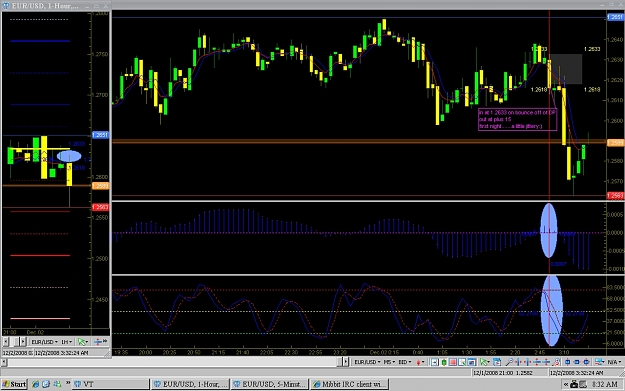
Task: Switch to Mibbit IRC client taskbar button
Action: pyautogui.click(x=350, y=384)
